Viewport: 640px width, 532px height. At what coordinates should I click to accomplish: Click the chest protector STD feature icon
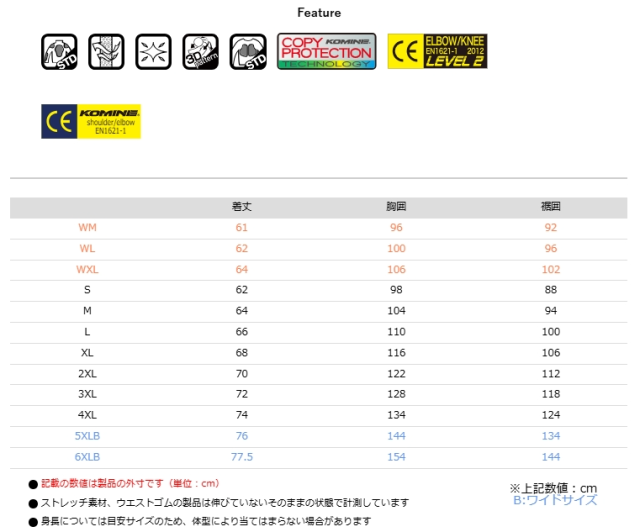coord(248,52)
